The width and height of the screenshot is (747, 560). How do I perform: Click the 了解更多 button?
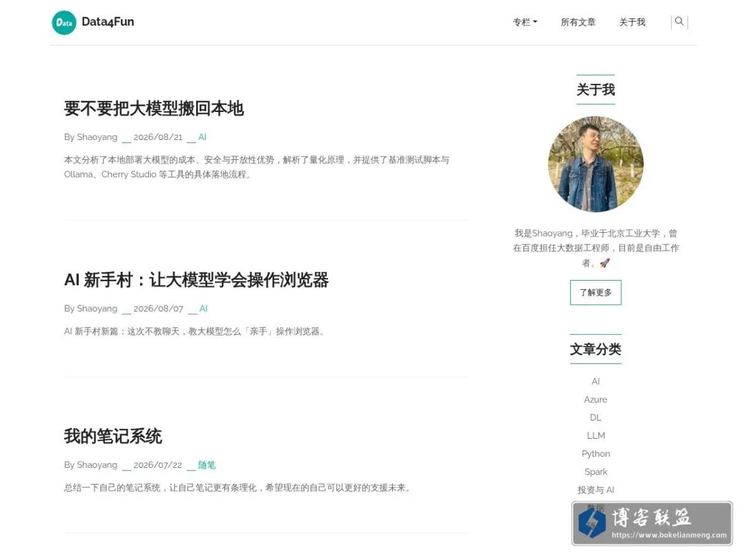[596, 292]
